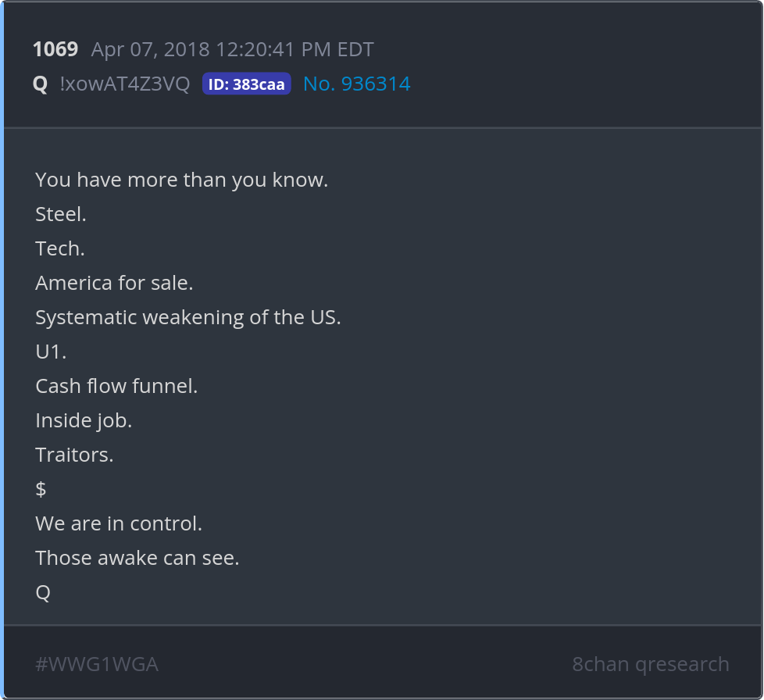
Task: Click the 8chan qresearch source label
Action: click(x=650, y=664)
